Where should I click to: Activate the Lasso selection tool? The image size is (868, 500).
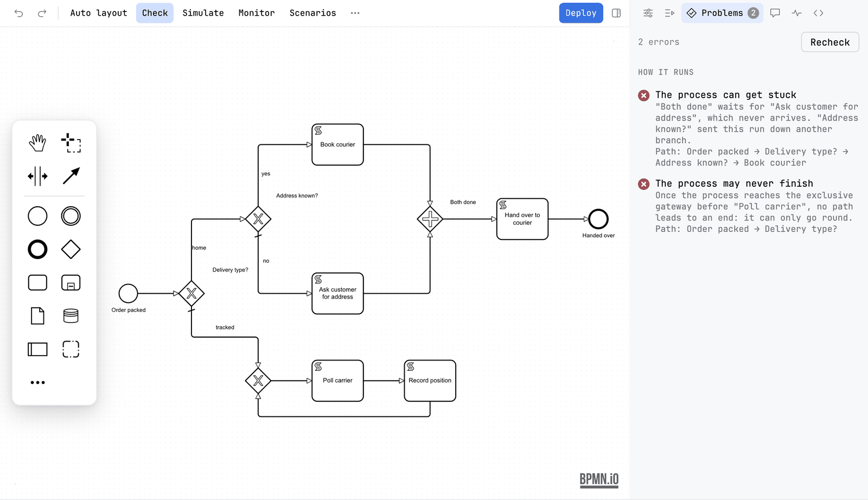[x=71, y=143]
